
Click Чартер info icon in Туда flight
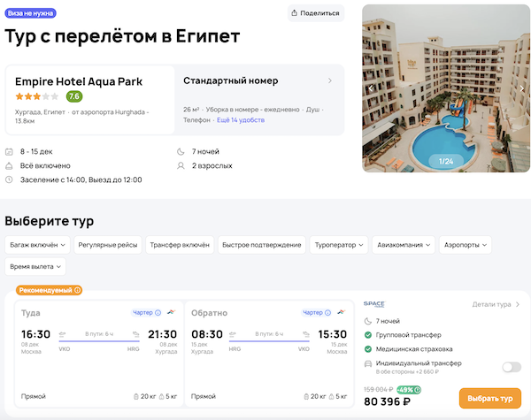tap(158, 312)
